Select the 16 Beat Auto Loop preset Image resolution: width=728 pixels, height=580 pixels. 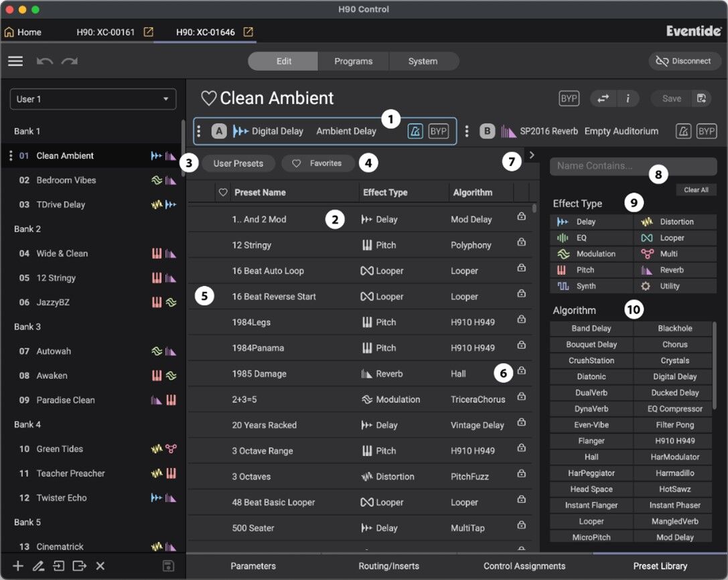pyautogui.click(x=360, y=271)
